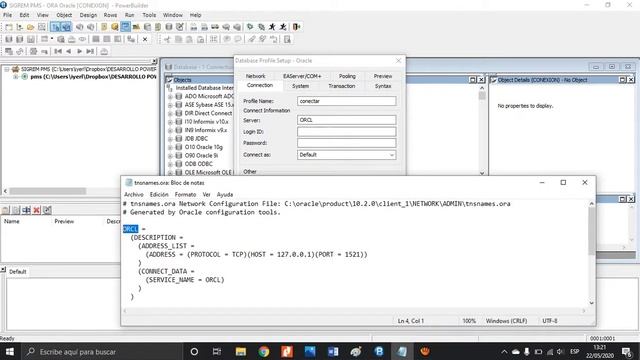Viewport: 640px width, 360px height.
Task: Switch to the Network tab
Action: (256, 76)
